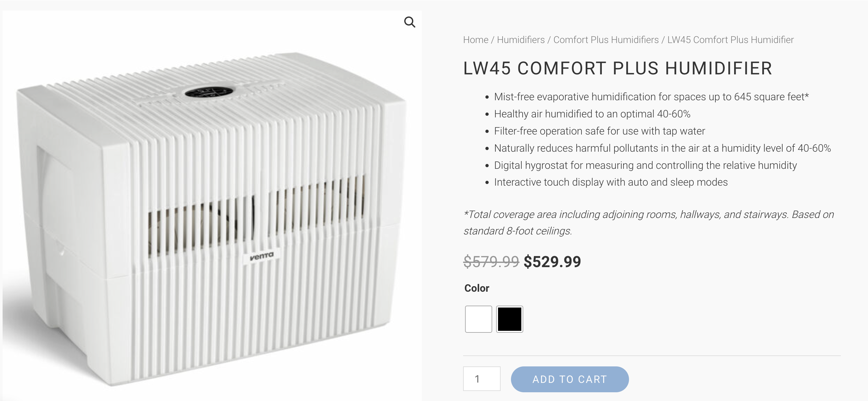This screenshot has height=401, width=868.
Task: Click the interactive touch display bullet point
Action: pos(611,182)
